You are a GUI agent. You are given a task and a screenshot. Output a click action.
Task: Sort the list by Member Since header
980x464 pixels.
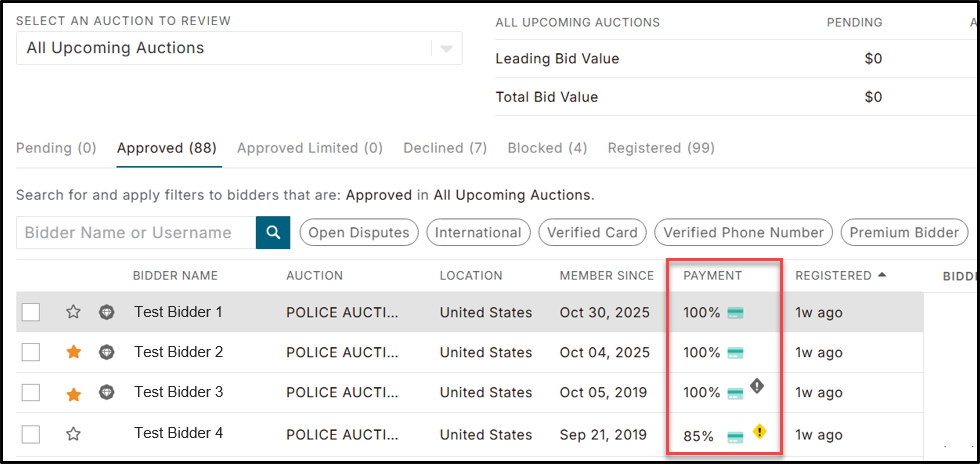pos(606,276)
